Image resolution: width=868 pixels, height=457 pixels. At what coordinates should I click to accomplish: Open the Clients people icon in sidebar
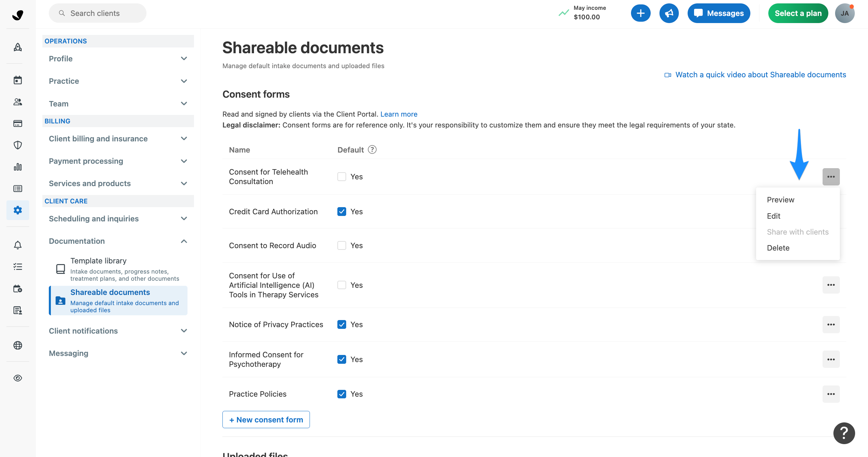[18, 102]
